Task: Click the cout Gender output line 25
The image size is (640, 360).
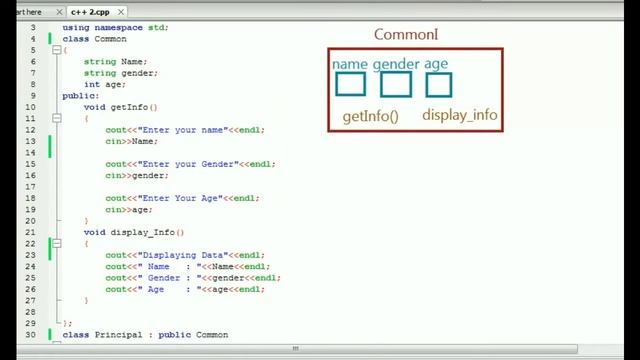Action: pos(193,278)
